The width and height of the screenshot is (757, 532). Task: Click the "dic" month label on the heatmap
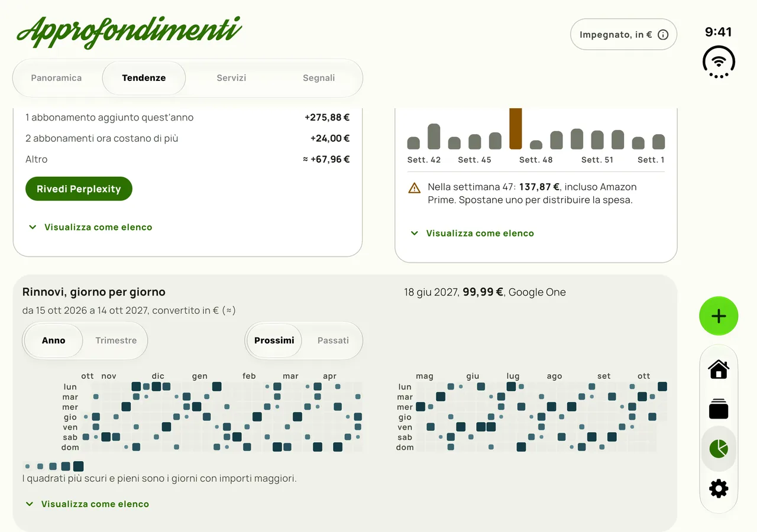(x=158, y=376)
